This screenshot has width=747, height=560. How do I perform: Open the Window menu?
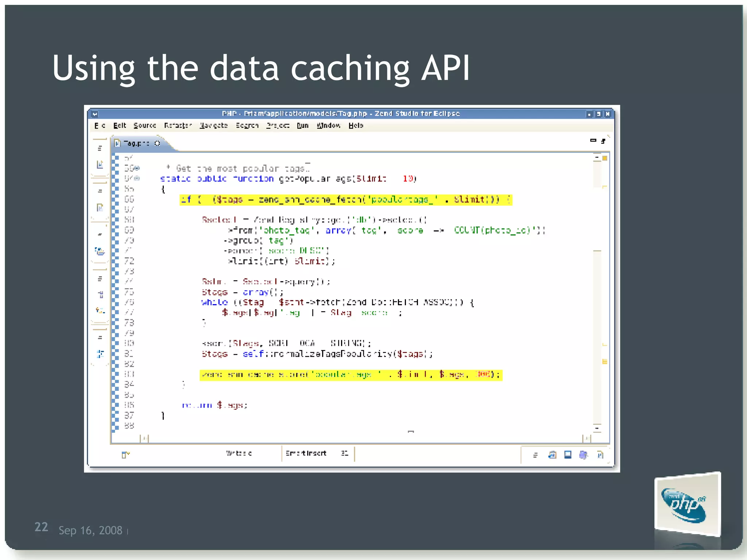pyautogui.click(x=329, y=125)
